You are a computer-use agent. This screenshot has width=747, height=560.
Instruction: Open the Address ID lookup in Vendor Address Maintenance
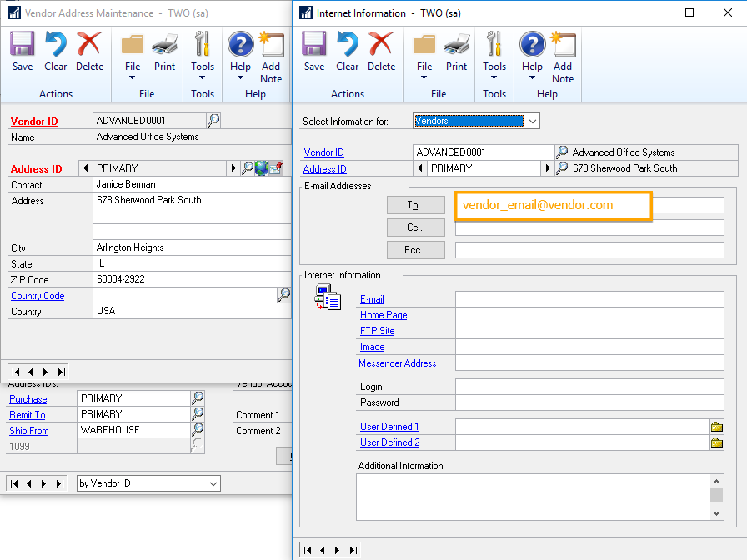point(248,168)
